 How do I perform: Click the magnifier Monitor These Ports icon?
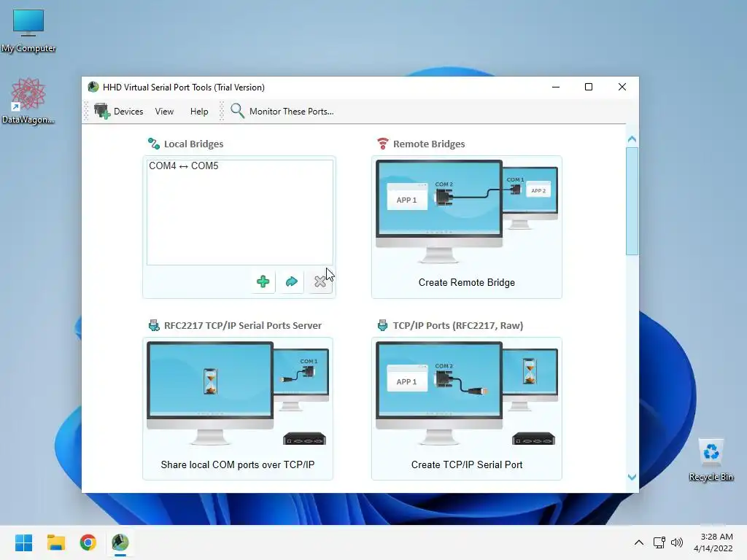coord(237,111)
